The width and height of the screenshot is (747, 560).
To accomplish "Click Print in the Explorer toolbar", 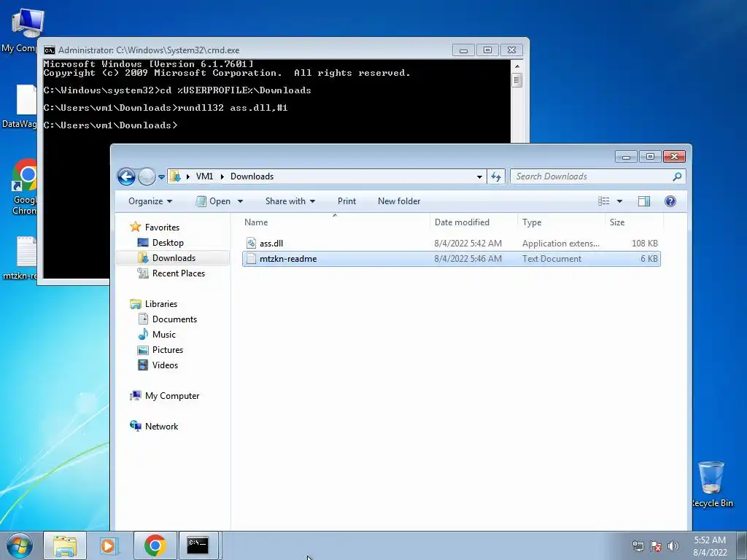I will point(347,201).
